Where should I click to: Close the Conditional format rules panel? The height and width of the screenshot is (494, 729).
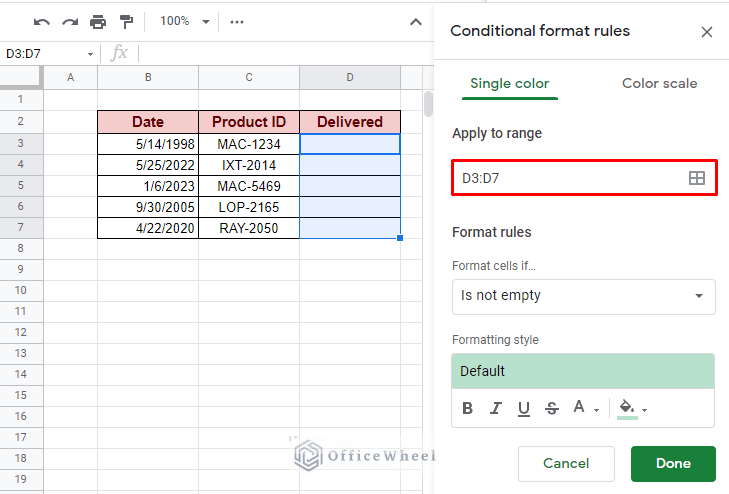pos(707,32)
